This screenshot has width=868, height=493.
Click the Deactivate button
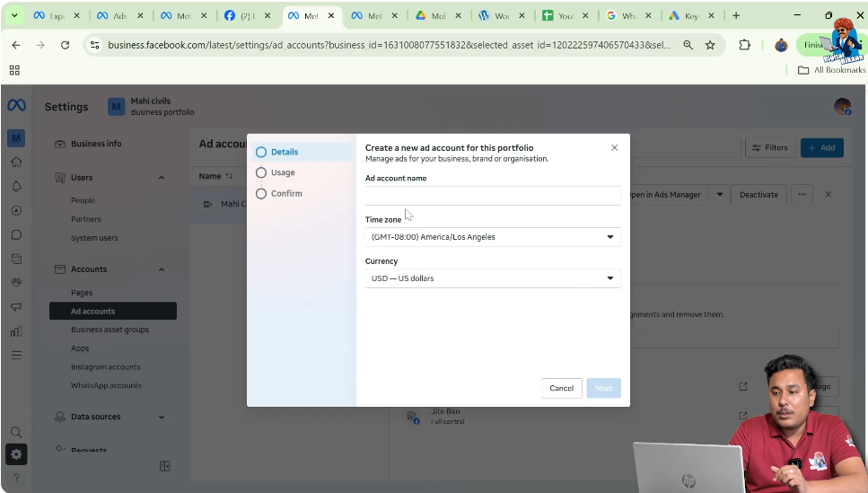[x=758, y=195]
